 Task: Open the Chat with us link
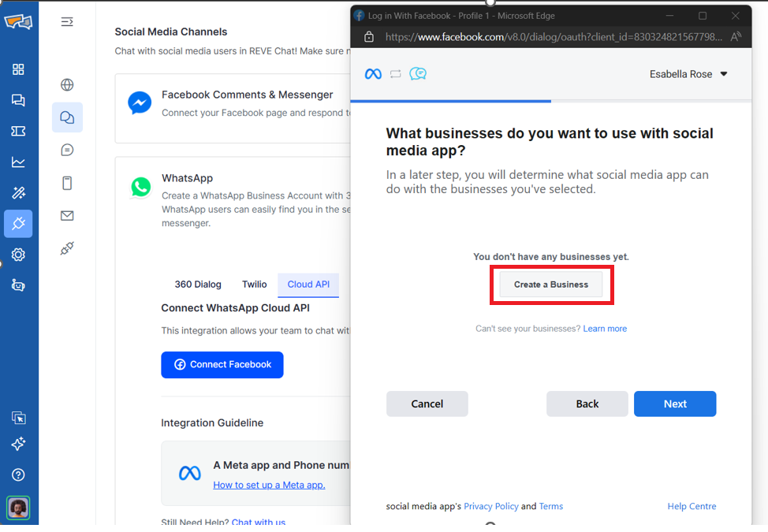(258, 523)
